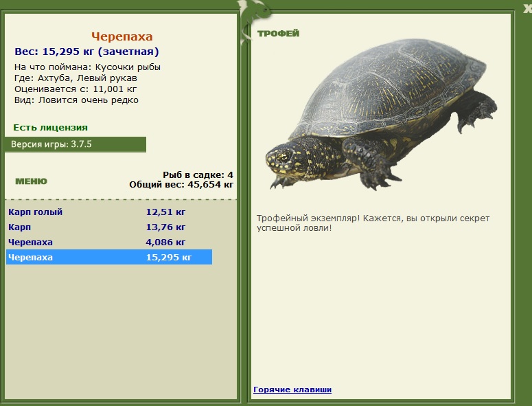The width and height of the screenshot is (532, 406).
Task: Click the Общий вес: 45,654 кг text
Action: pyautogui.click(x=181, y=185)
